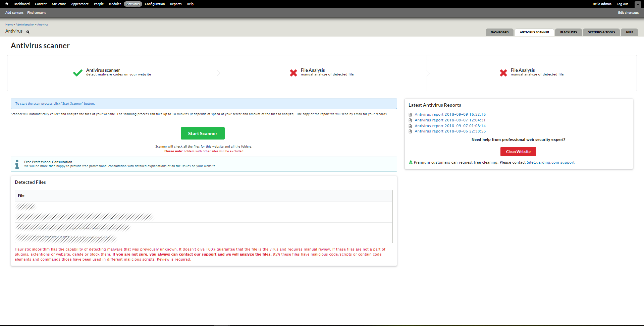Open the gear icon next to Antivirus heading
This screenshot has height=326, width=644.
(x=28, y=32)
